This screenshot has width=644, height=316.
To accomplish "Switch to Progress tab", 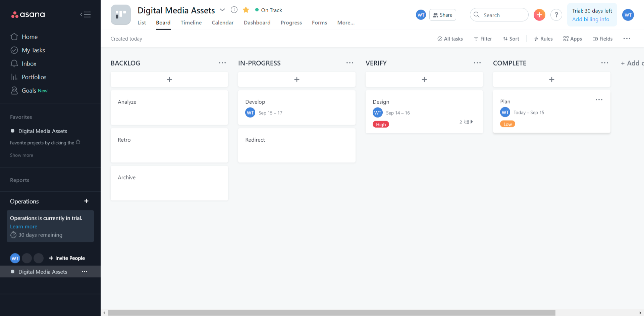I will pyautogui.click(x=291, y=22).
